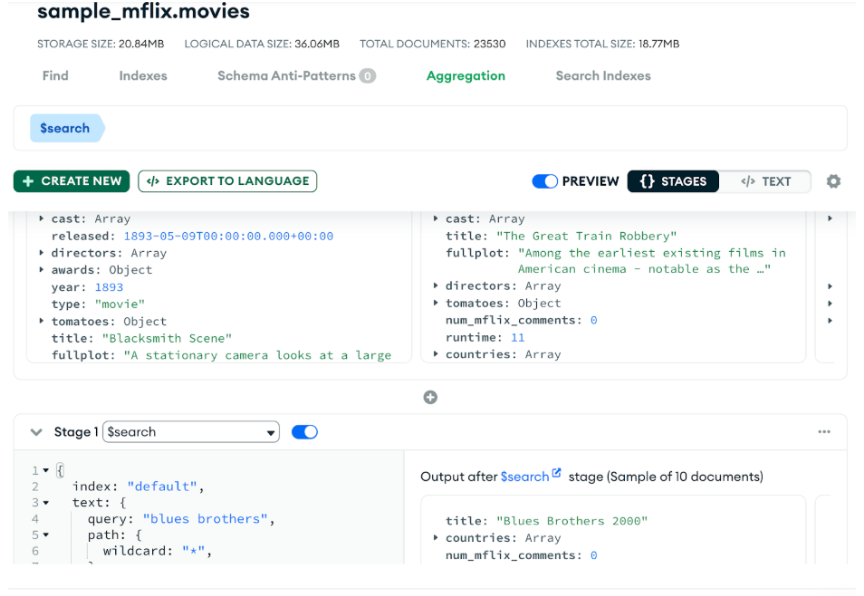The image size is (864, 596).
Task: Click the plus icon to add a new stage
Action: [430, 397]
